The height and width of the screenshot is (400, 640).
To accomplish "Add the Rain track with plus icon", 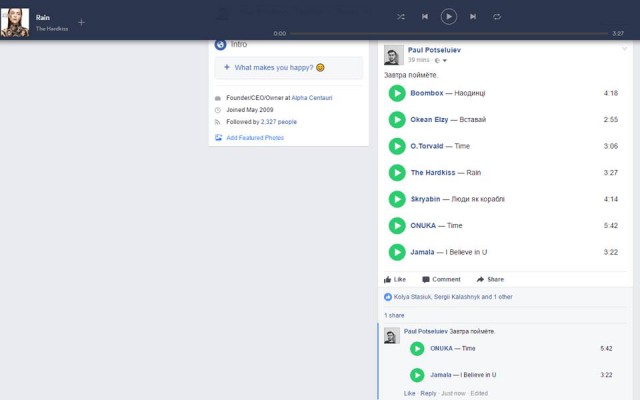I will coord(81,22).
